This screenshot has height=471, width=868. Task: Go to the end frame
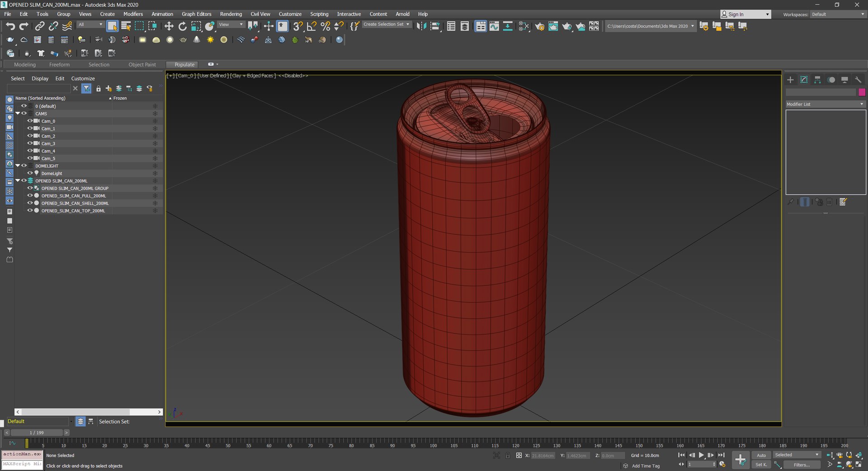point(721,455)
